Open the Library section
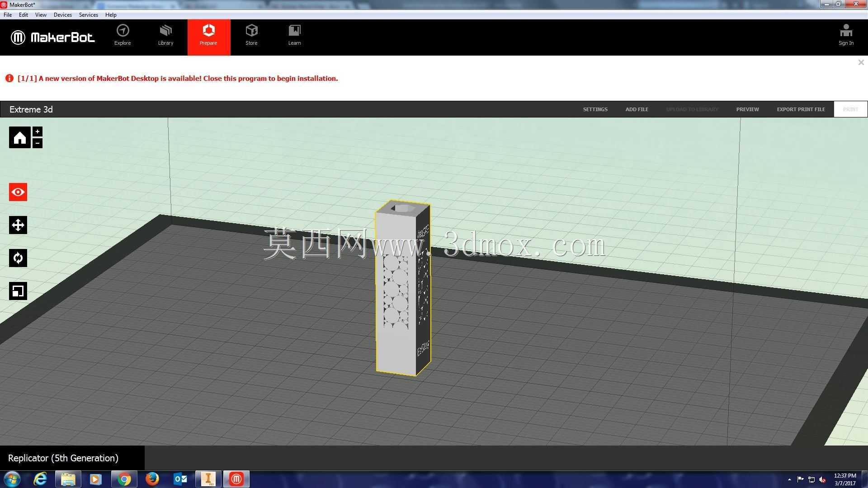The height and width of the screenshot is (488, 868). (x=165, y=36)
